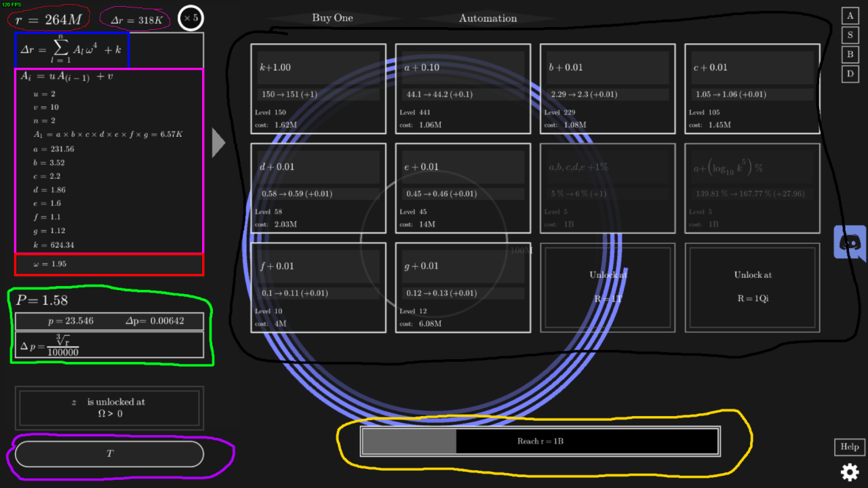Image resolution: width=868 pixels, height=488 pixels.
Task: Select the S button in the right sidebar
Action: [x=850, y=35]
